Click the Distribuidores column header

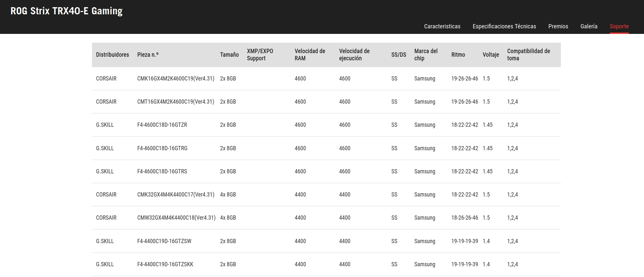point(112,55)
